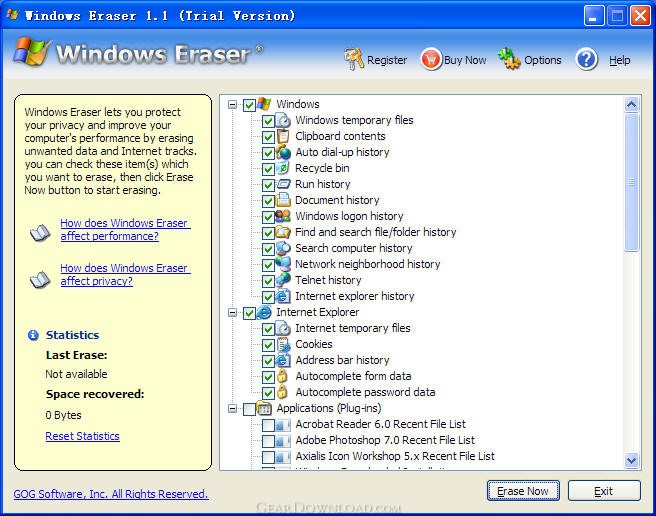Click the performance link book icon
The height and width of the screenshot is (516, 656).
[40, 233]
